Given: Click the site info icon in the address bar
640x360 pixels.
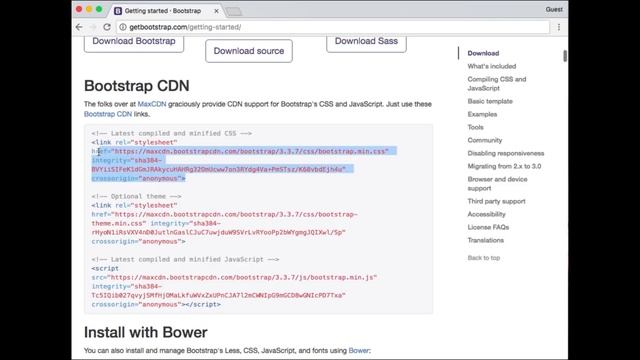Looking at the screenshot, I should [122, 27].
